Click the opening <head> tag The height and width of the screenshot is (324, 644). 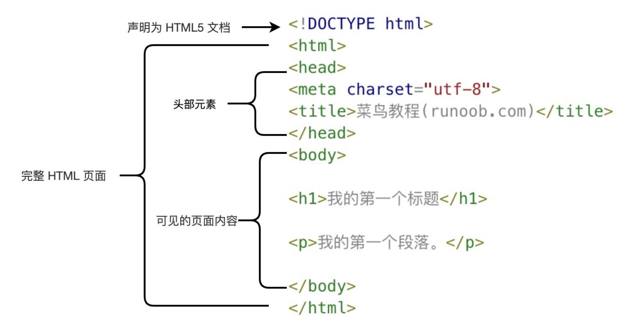pyautogui.click(x=317, y=67)
